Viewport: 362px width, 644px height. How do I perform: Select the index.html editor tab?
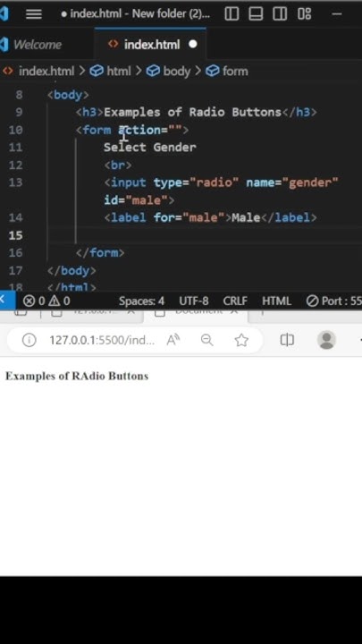[x=151, y=45]
